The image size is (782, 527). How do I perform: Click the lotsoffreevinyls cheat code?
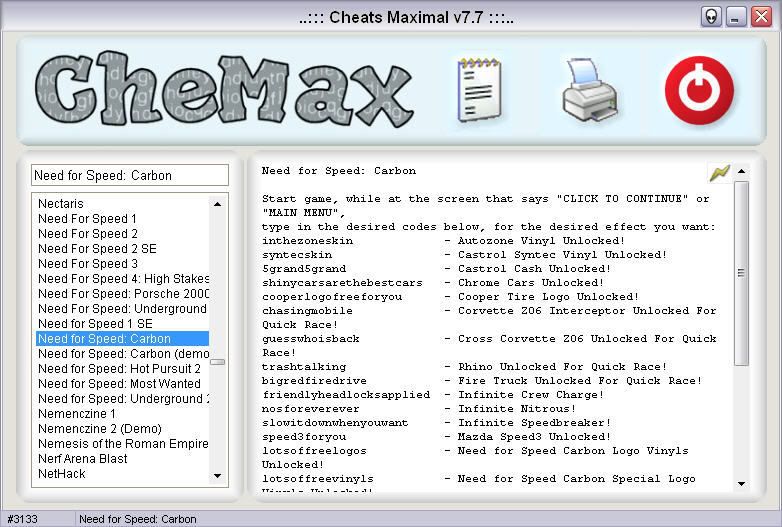318,478
